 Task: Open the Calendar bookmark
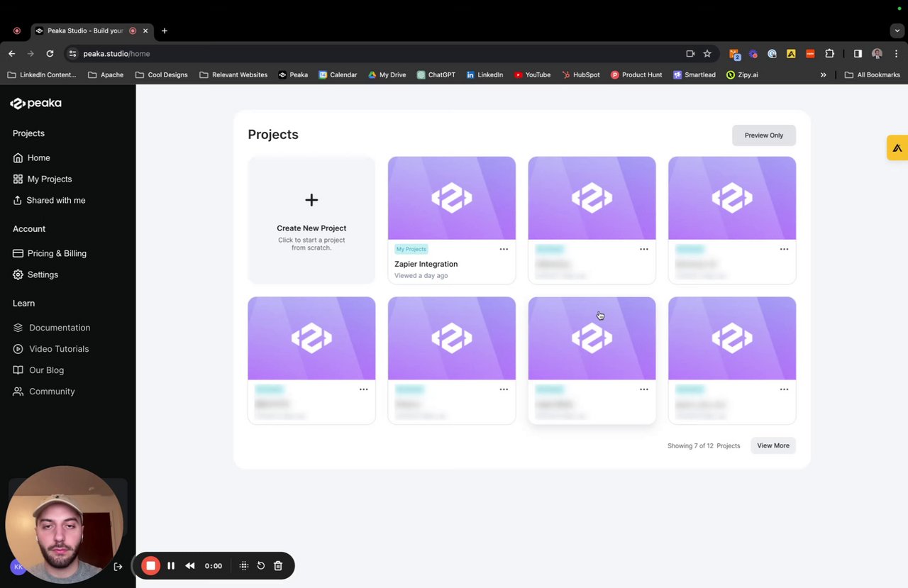[338, 74]
